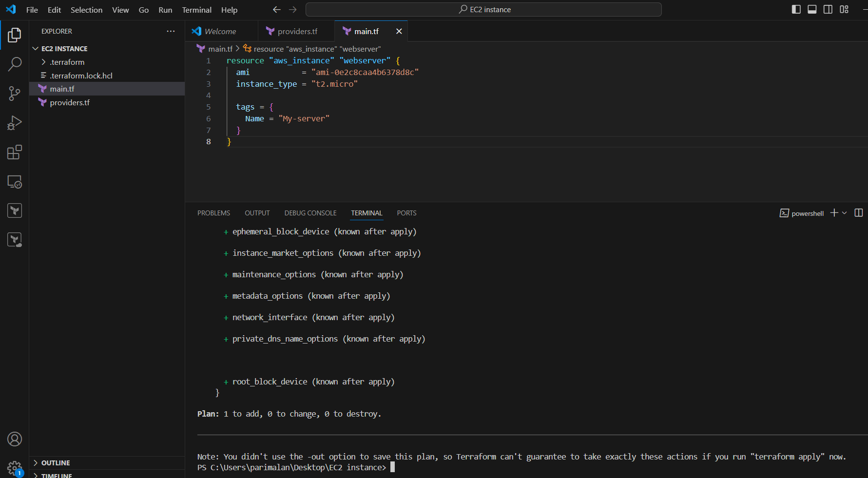Screen dimensions: 868x478
Task: Click the AMI id string in line 2
Action: pos(365,72)
